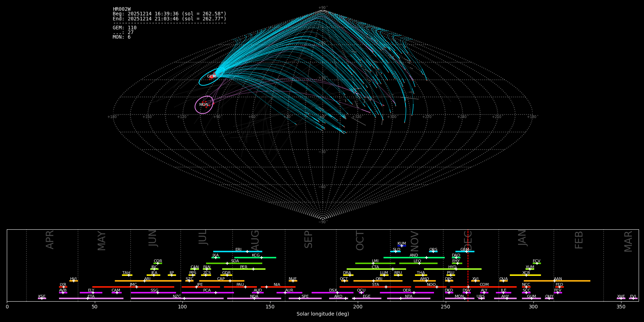
Task: Click the LEO shower bar
Action: point(418,263)
